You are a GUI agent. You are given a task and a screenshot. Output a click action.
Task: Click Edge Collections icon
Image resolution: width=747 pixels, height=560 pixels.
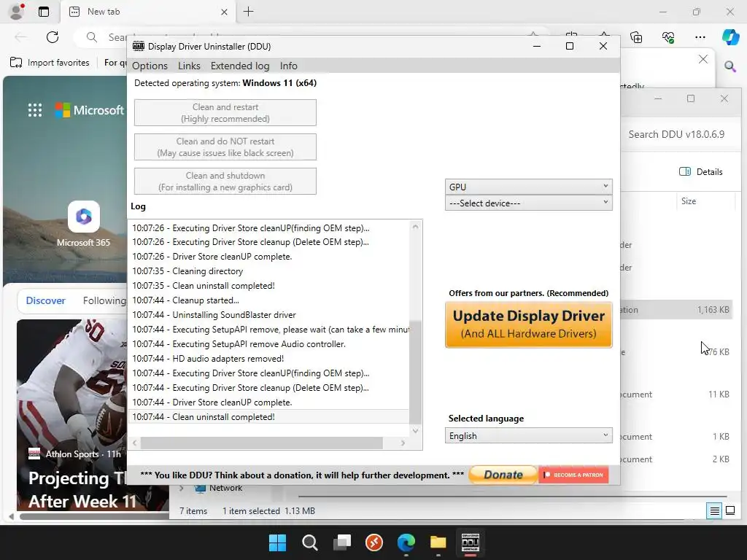click(636, 37)
